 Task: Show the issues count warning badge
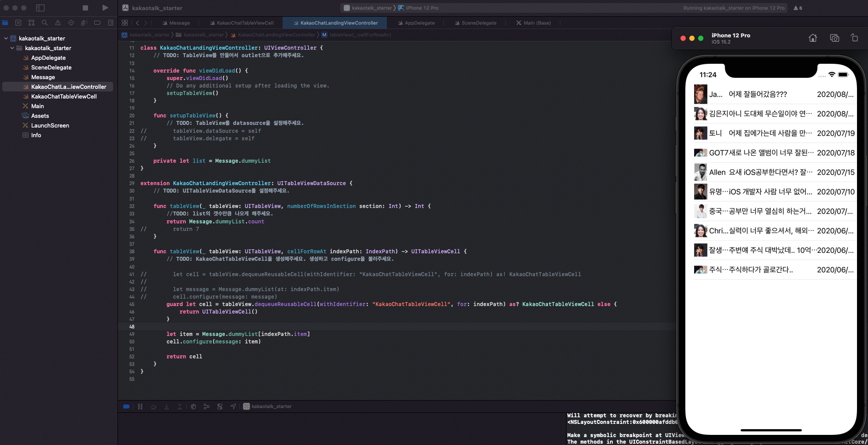click(798, 8)
